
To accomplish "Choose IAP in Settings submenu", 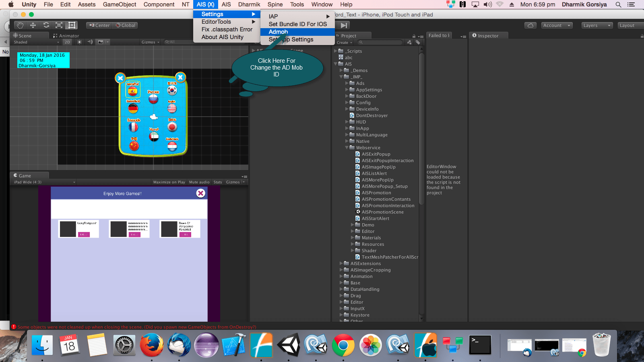I will 298,16.
